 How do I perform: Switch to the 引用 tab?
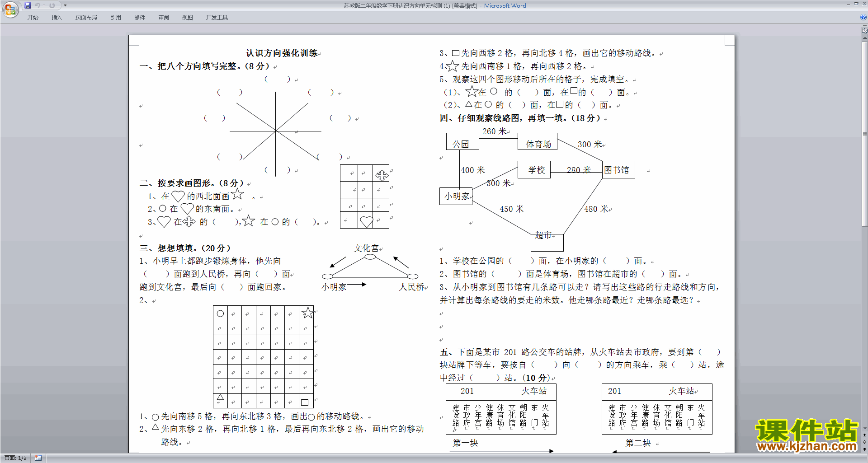116,18
